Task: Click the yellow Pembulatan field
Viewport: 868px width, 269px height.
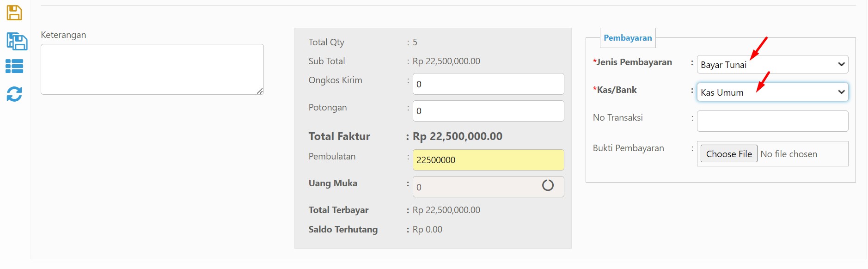Action: point(488,160)
